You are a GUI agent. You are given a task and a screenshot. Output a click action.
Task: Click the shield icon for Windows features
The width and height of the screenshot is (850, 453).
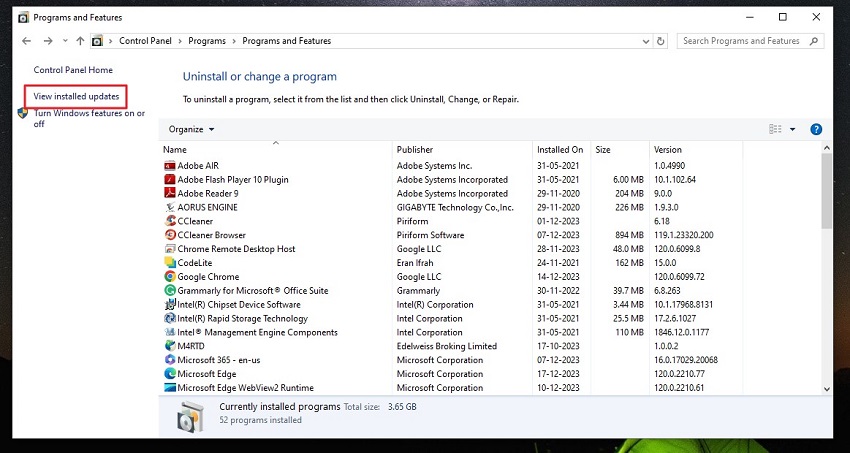(x=23, y=113)
